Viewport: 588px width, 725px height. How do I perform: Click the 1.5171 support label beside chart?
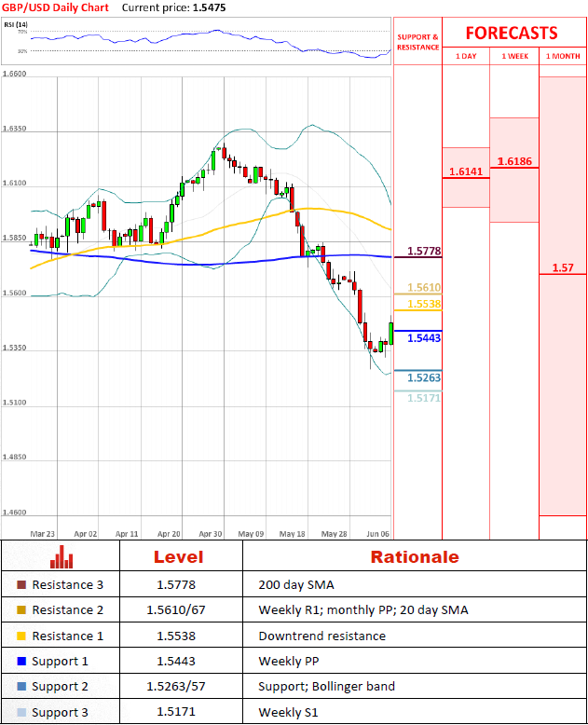tap(424, 398)
